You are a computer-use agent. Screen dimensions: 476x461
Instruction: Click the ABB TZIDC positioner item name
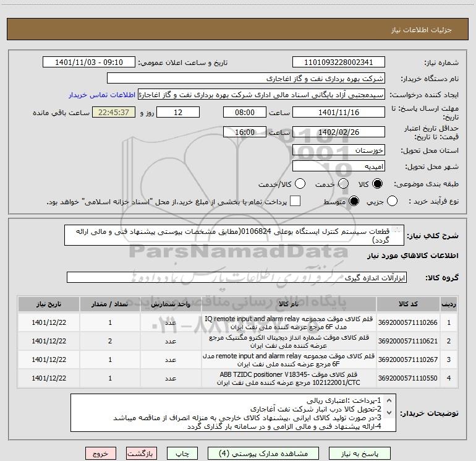click(x=289, y=378)
